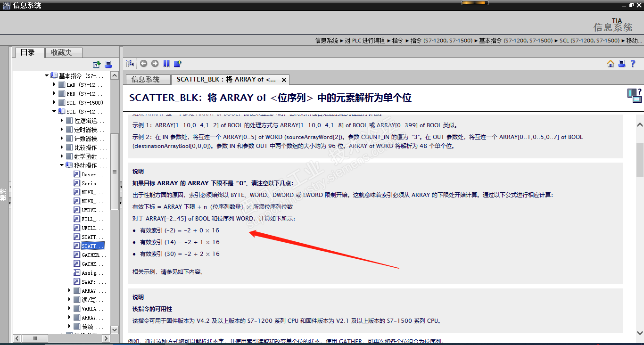This screenshot has width=644, height=345.
Task: Open the FILL_... topic in tree
Action: [89, 219]
